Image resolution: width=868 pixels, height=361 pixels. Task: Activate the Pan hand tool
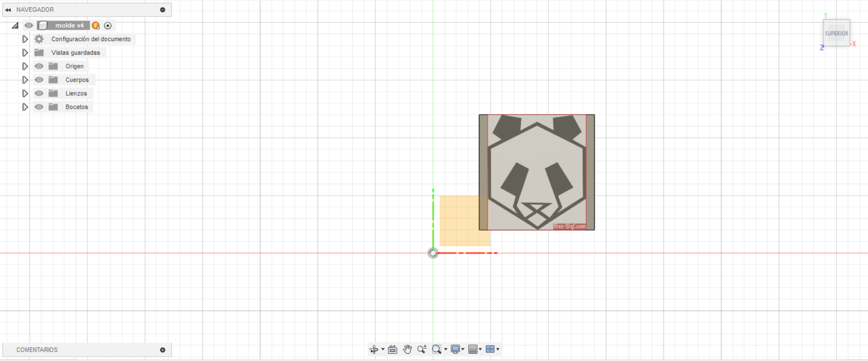407,349
